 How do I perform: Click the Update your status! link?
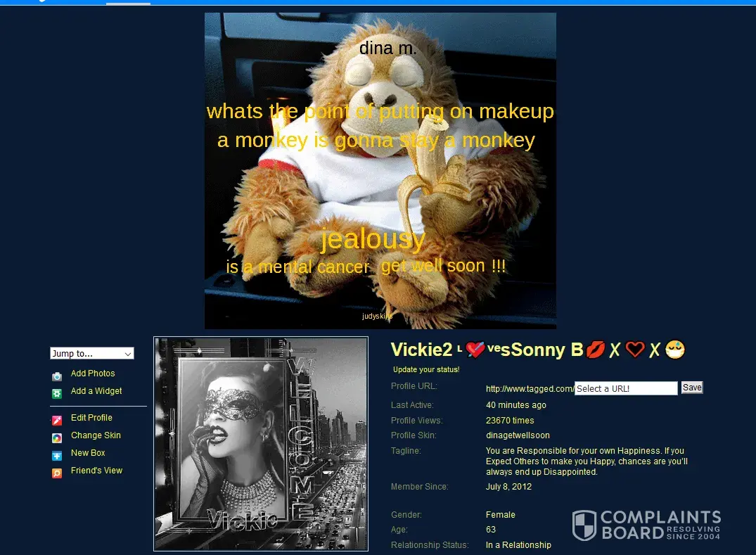point(425,369)
